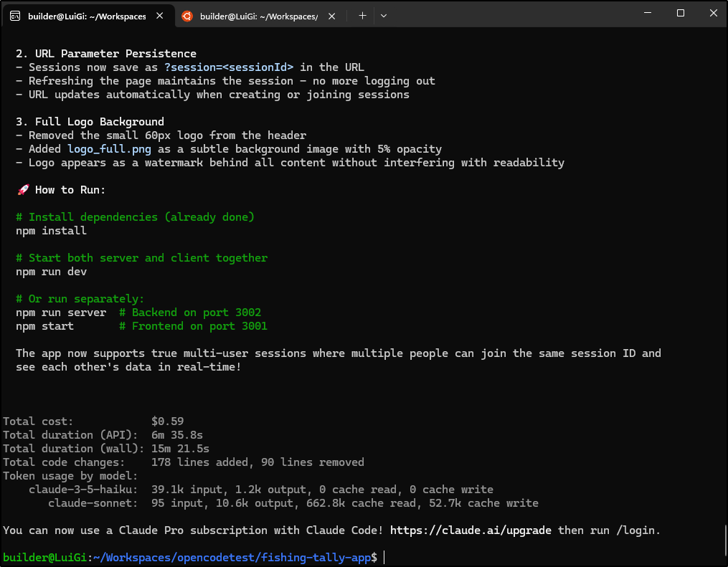728x567 pixels.
Task: Click the '# Install dependencies (already done)' comment
Action: [x=135, y=217]
